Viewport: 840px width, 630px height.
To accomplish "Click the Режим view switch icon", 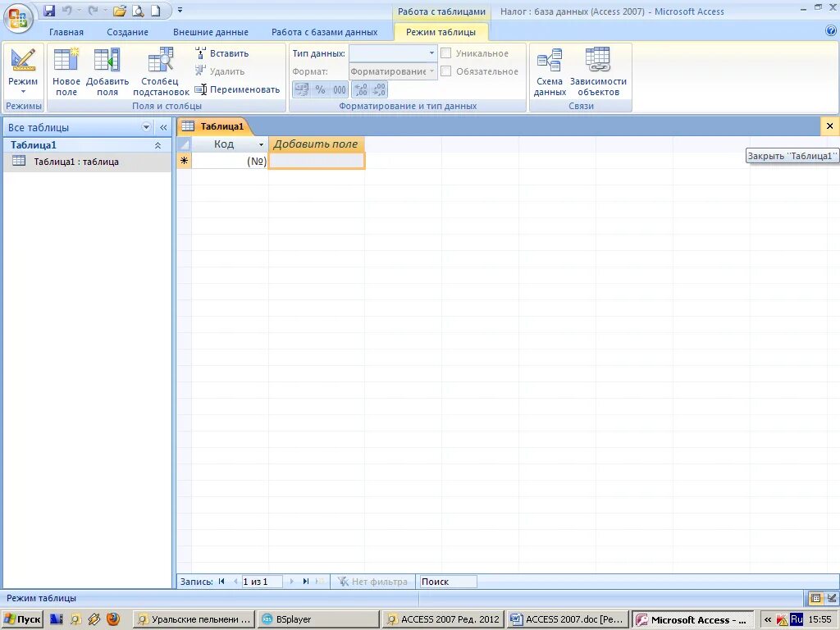I will point(23,60).
